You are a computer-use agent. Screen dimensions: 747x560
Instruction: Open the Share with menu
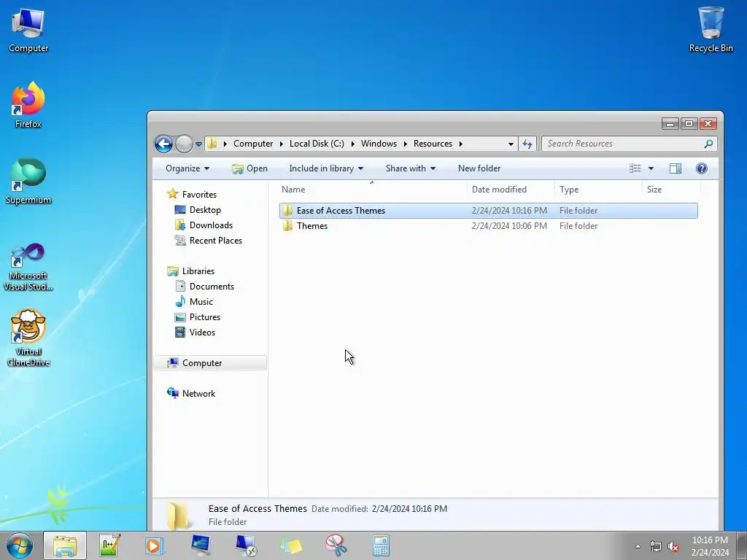(410, 168)
